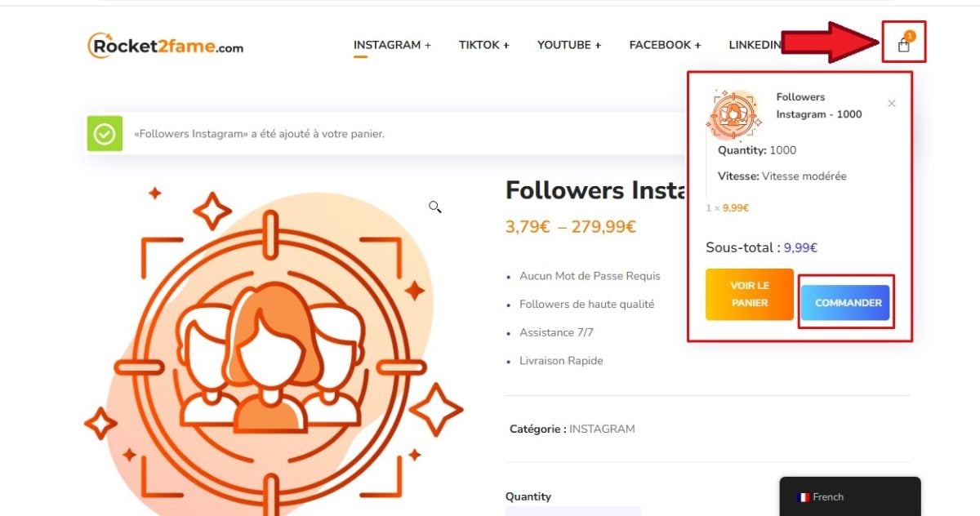Expand the INSTAGRAM + menu
Screen dimensions: 980x516
click(x=392, y=45)
